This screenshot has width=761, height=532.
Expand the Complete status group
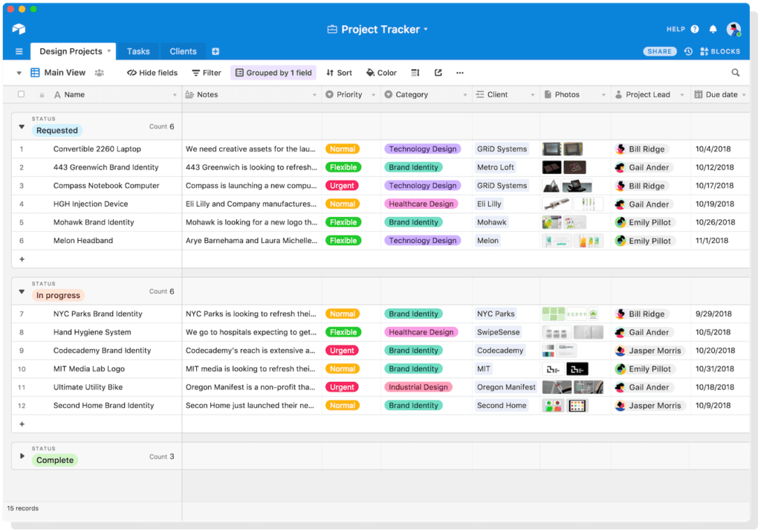pyautogui.click(x=22, y=456)
